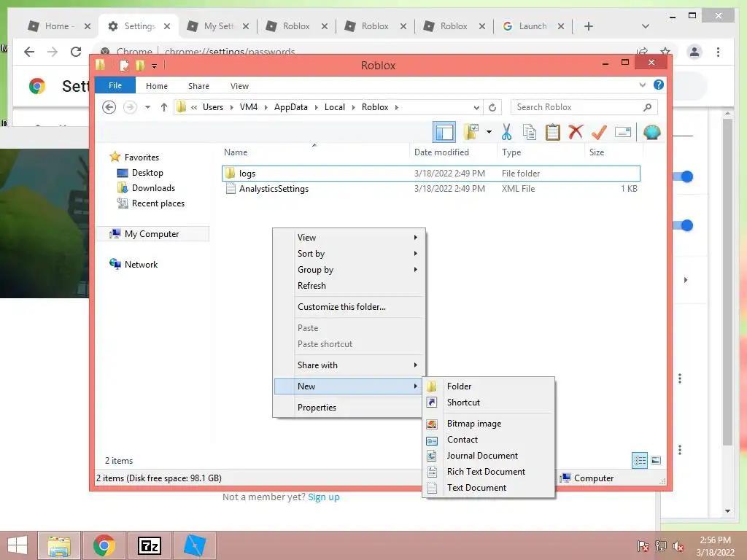Sort by Date modified column header
The height and width of the screenshot is (560, 747).
[453, 152]
